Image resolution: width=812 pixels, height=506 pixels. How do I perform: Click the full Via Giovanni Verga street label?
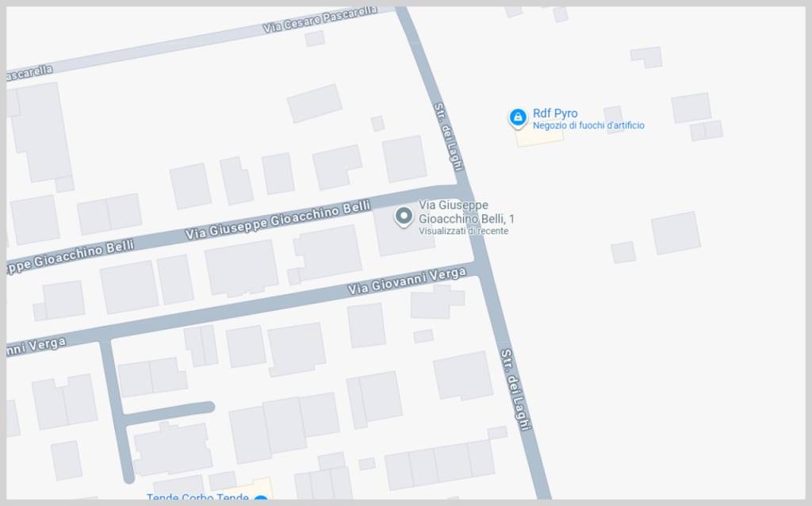tap(407, 282)
